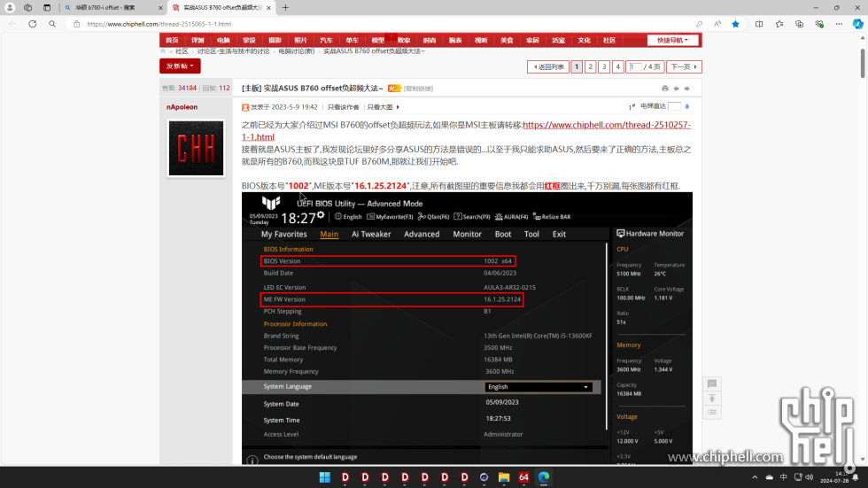868x488 pixels.
Task: Open the Windows Start menu
Action: click(325, 477)
